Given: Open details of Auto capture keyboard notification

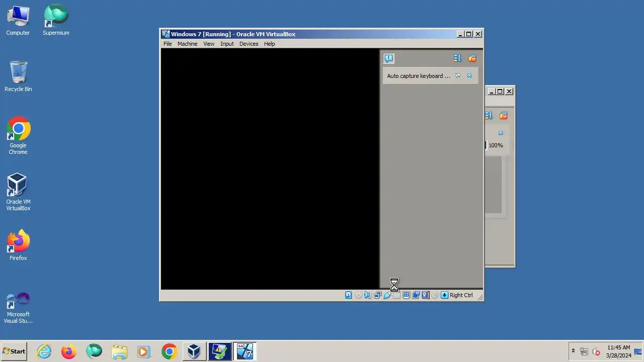Looking at the screenshot, I should tap(457, 76).
